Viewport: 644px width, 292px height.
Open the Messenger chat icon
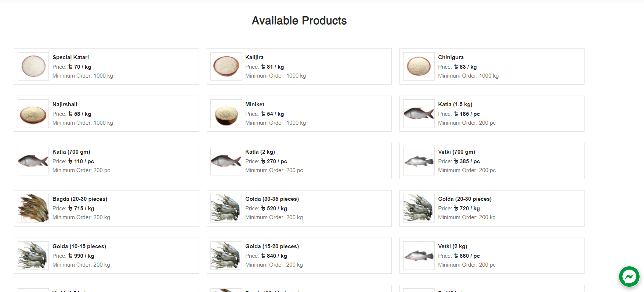[x=629, y=277]
